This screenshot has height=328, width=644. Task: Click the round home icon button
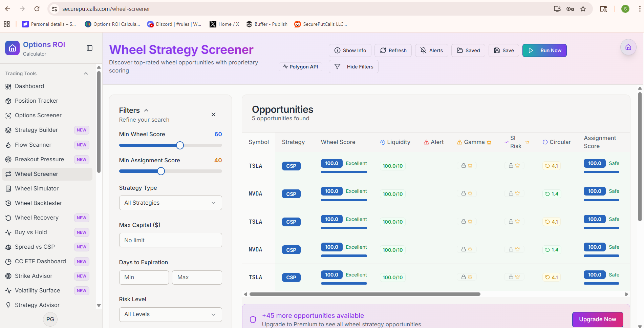point(628,47)
